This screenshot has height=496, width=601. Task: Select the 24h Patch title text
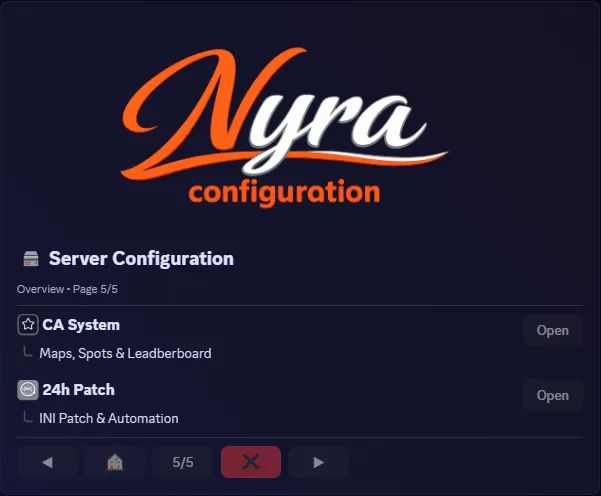(78, 390)
